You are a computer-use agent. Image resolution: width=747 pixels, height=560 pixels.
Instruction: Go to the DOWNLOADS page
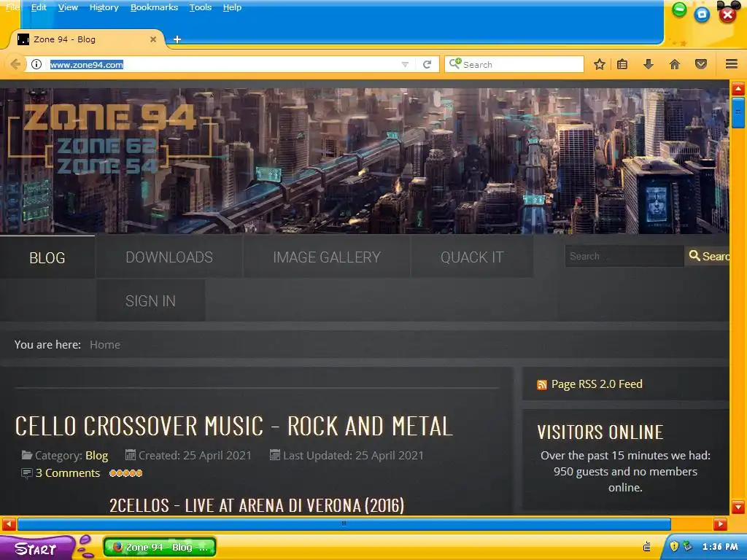[169, 257]
